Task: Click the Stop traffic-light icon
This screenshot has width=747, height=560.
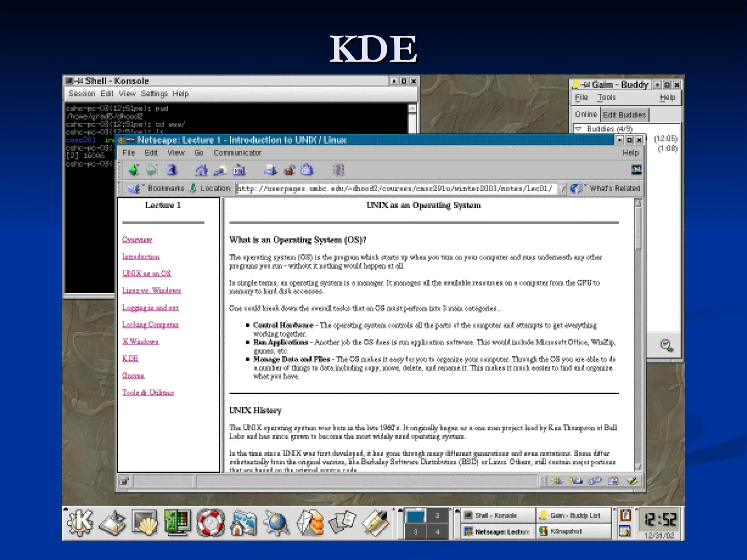Action: point(338,170)
